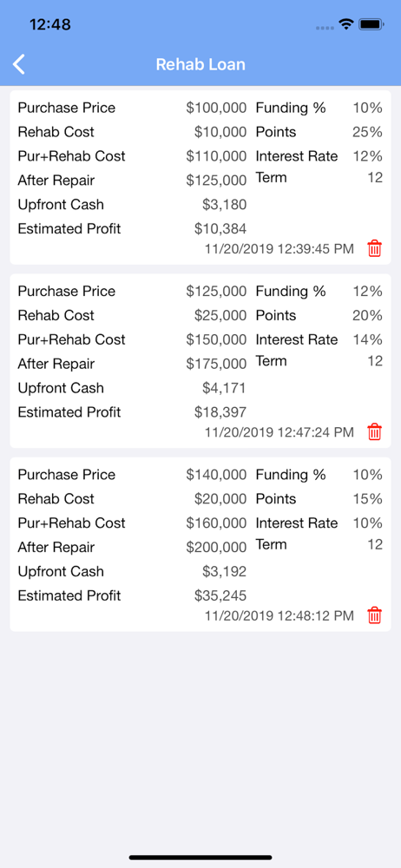Go back using the header chevron
The image size is (401, 868).
click(x=19, y=64)
